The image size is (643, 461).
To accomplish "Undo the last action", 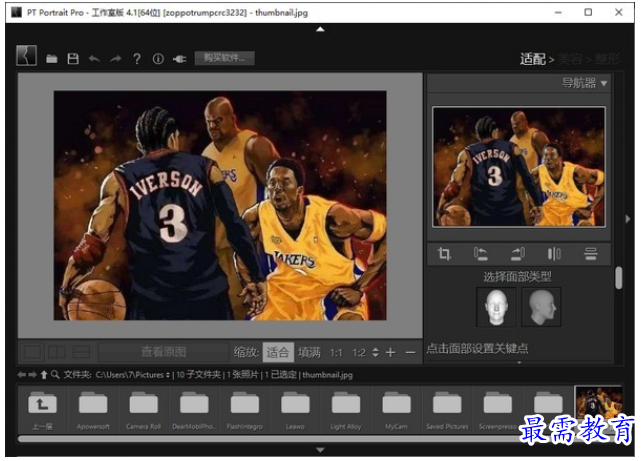I will click(94, 59).
